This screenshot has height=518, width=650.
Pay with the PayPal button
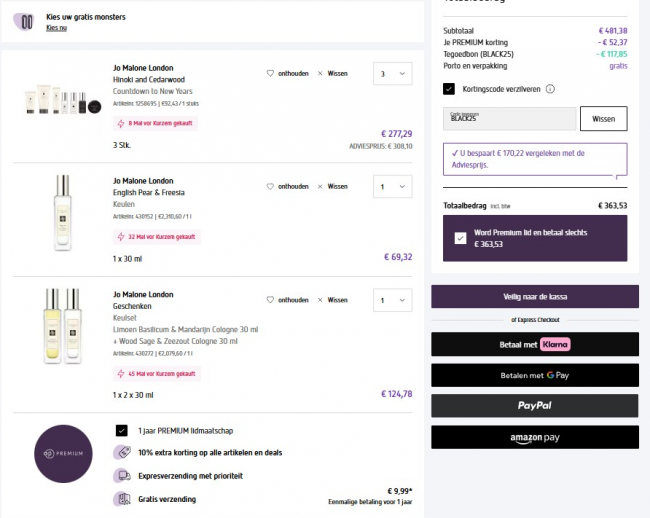(x=535, y=405)
